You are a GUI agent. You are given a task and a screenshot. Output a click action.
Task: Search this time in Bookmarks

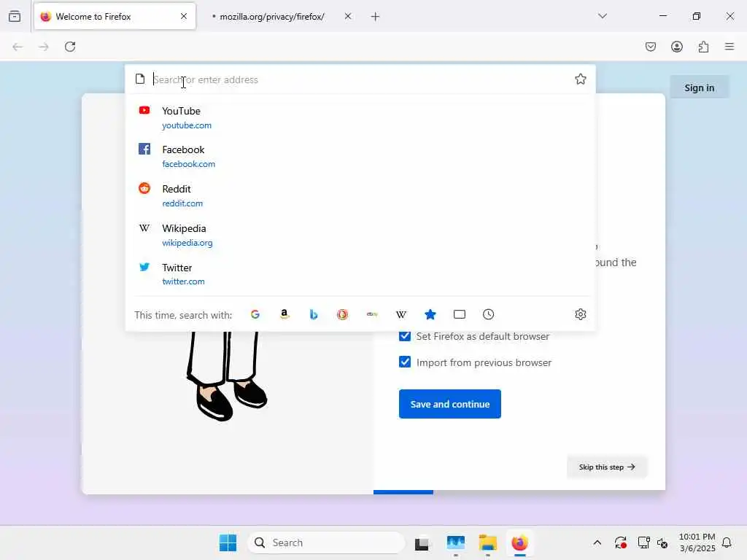(430, 314)
